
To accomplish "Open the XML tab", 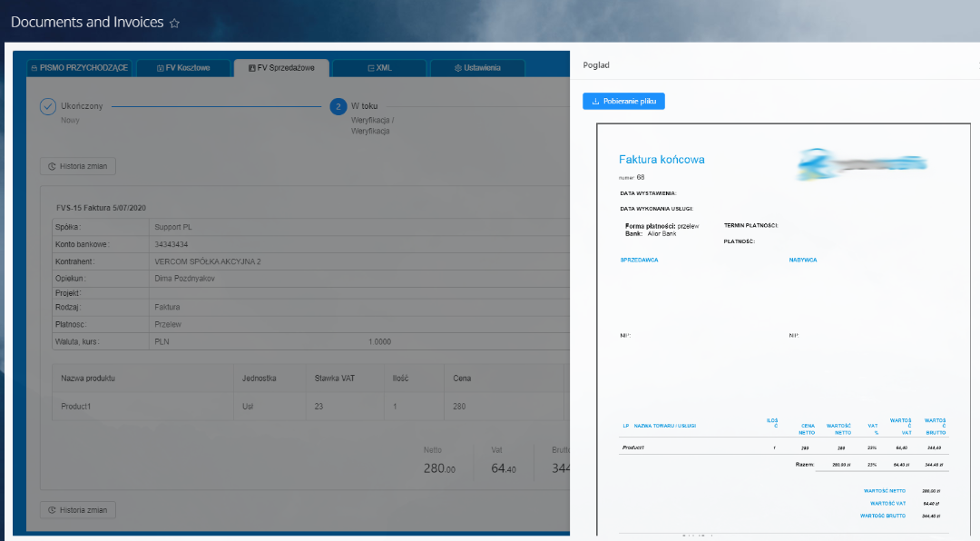I will 379,67.
